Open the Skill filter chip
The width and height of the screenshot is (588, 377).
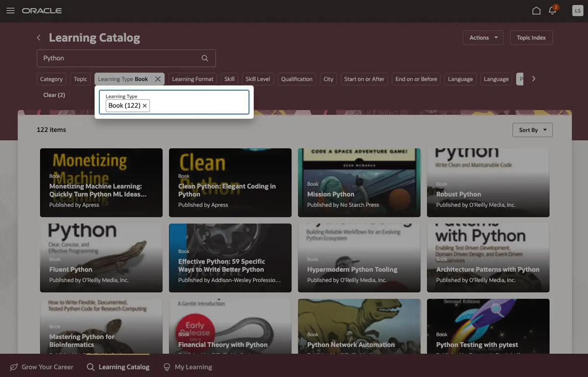[x=229, y=79]
